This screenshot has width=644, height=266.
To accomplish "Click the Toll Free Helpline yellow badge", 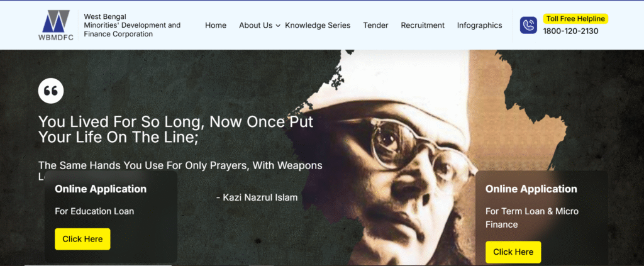I will tap(575, 19).
